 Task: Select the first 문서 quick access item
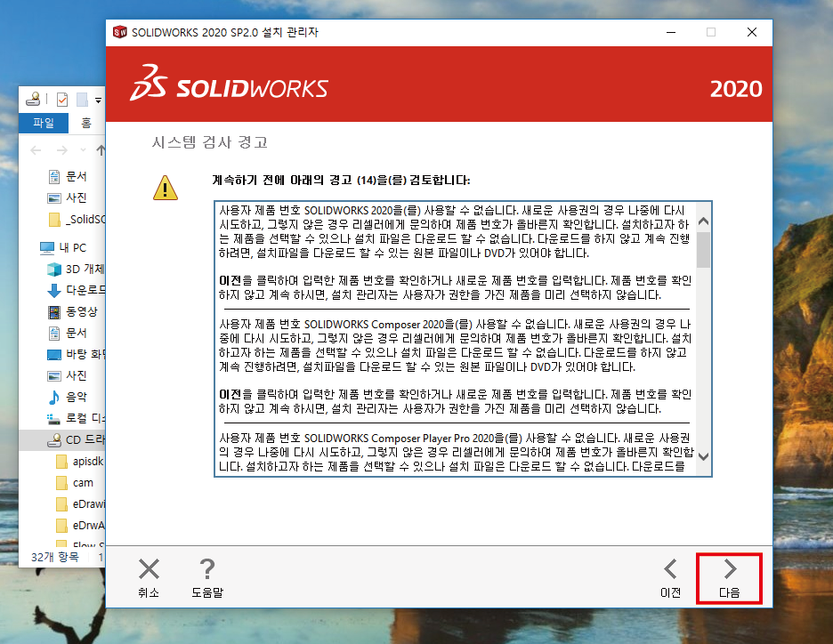click(x=68, y=176)
